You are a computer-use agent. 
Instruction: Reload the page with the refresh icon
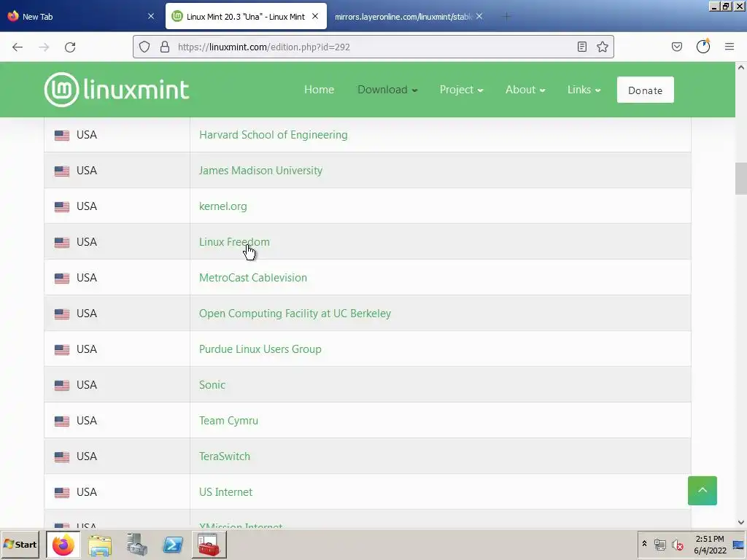[70, 47]
